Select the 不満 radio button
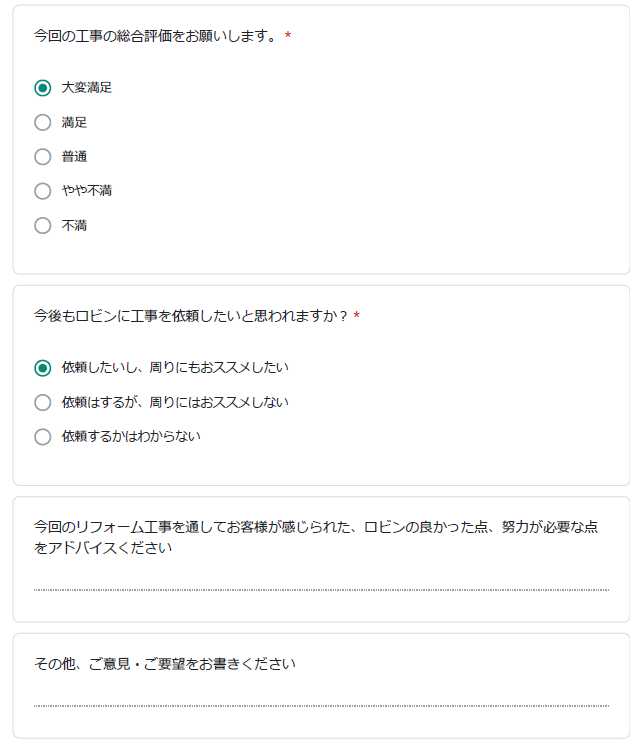The height and width of the screenshot is (743, 641). (x=42, y=225)
